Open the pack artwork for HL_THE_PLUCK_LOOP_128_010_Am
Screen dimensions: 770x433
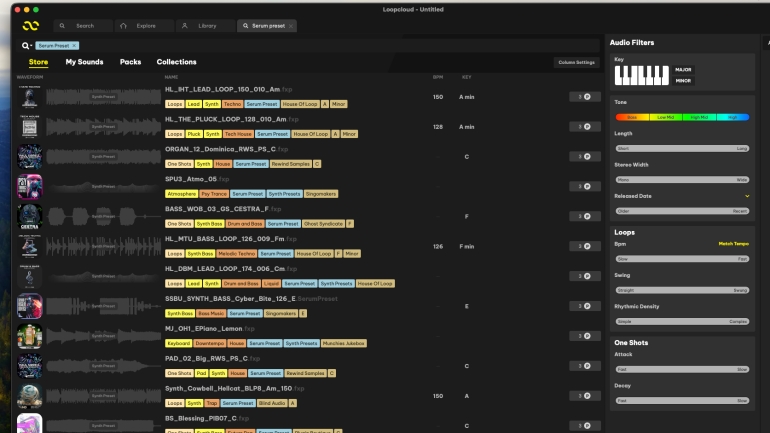pos(29,127)
